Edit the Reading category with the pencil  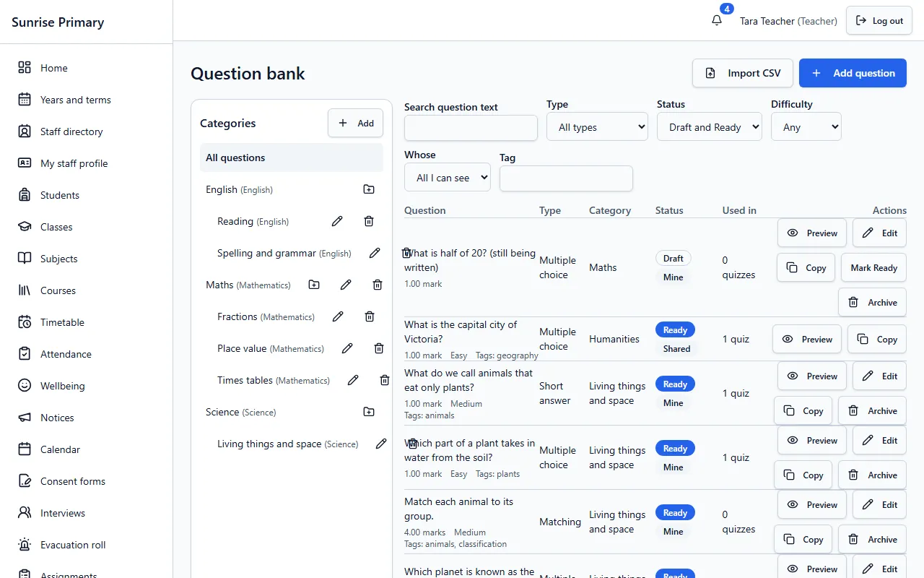pyautogui.click(x=337, y=221)
